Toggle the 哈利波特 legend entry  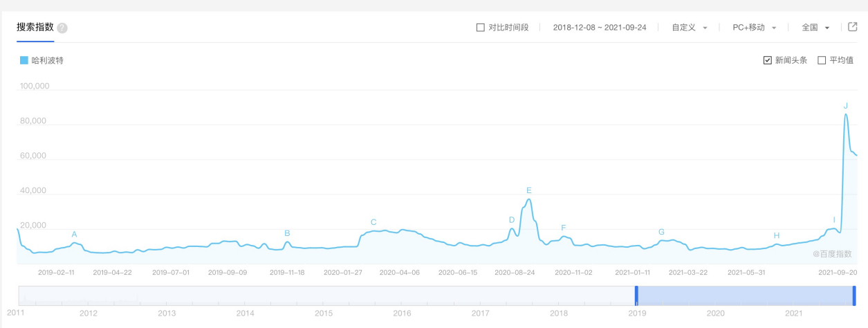42,60
